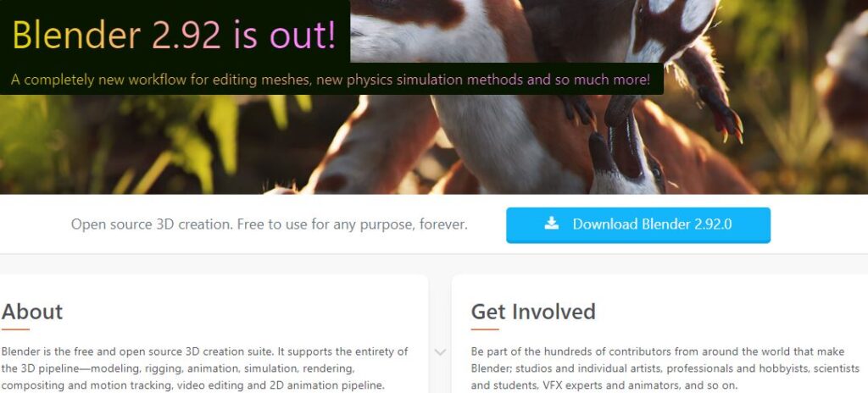This screenshot has width=868, height=393.
Task: Click the About heading
Action: tap(32, 312)
